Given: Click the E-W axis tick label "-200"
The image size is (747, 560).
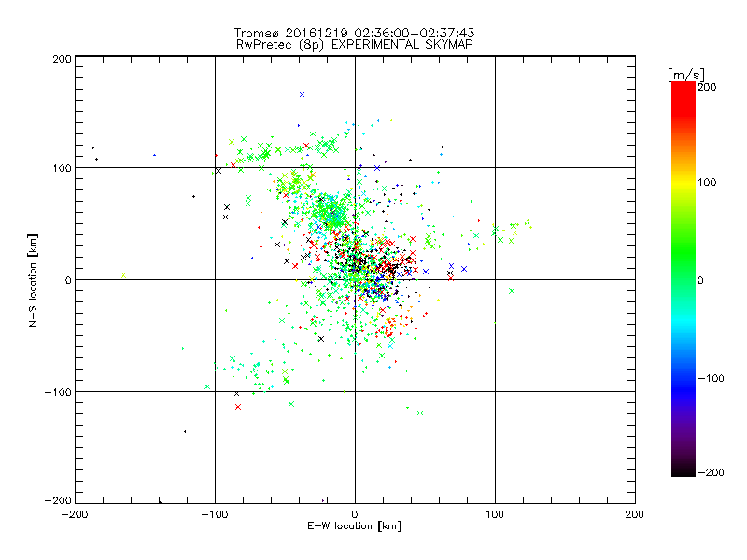Looking at the screenshot, I should point(75,514).
